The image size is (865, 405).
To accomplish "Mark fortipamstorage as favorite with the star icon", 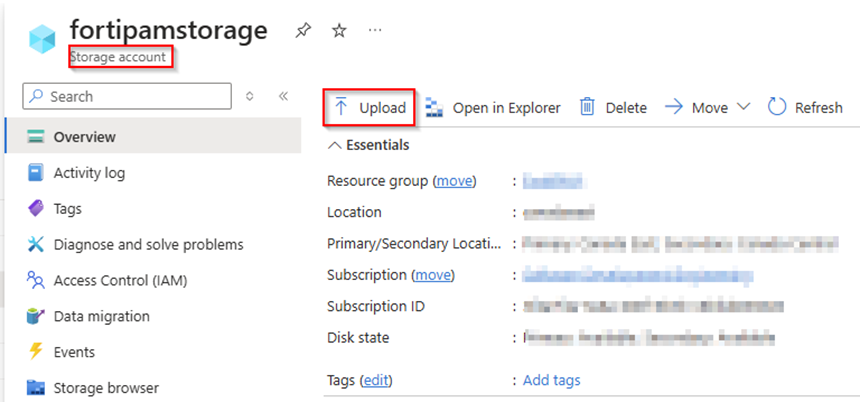I will pos(339,31).
